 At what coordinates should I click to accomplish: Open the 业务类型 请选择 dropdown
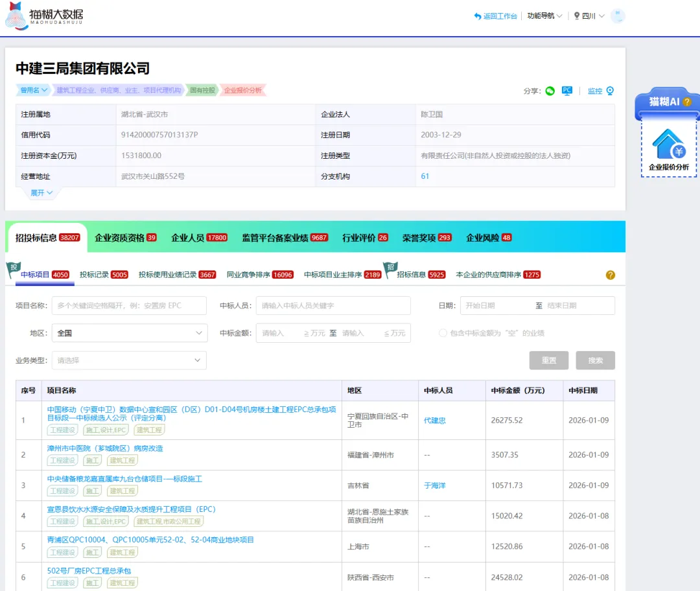point(129,360)
